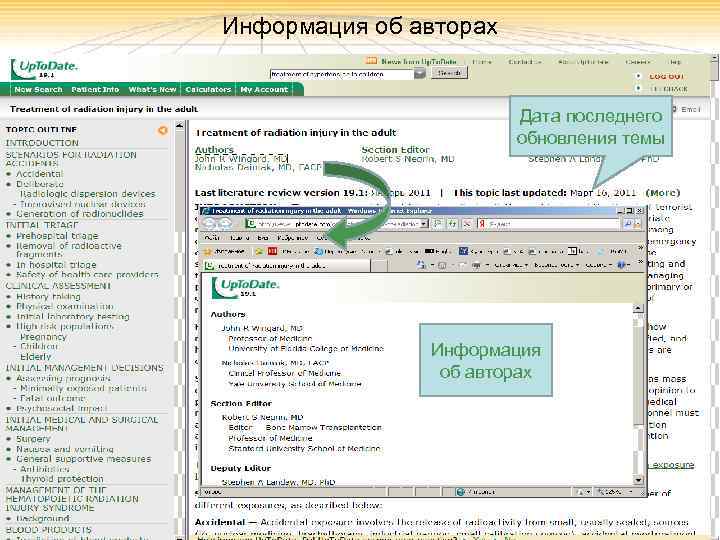Image resolution: width=720 pixels, height=540 pixels.
Task: Select Generation of radionuclides outline entry
Action: click(x=80, y=214)
